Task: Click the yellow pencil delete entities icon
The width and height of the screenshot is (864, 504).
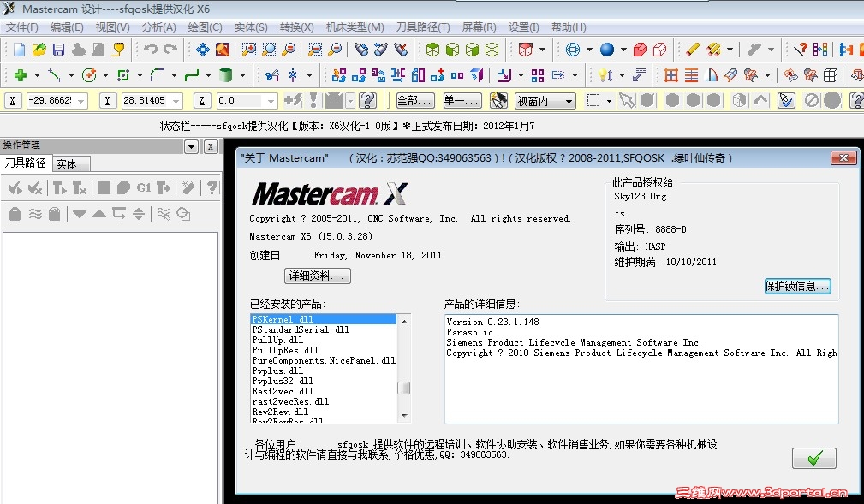Action: point(692,50)
